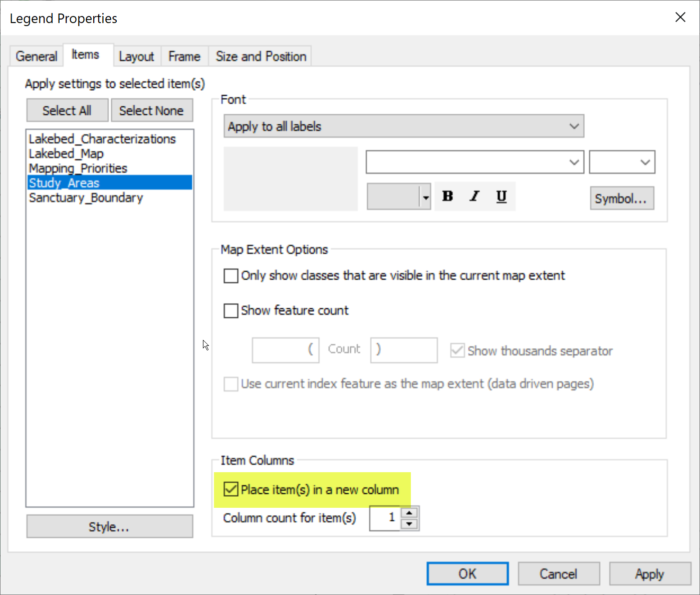700x595 pixels.
Task: Switch to the Layout tab
Action: pos(136,56)
